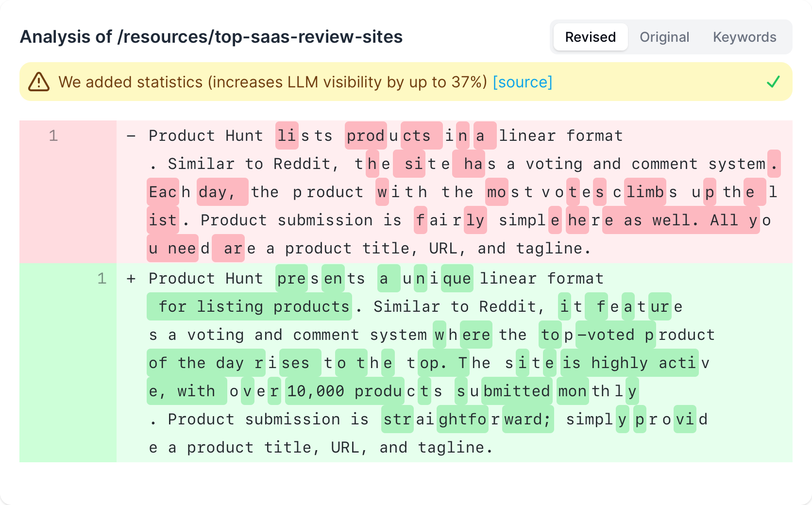Image resolution: width=812 pixels, height=505 pixels.
Task: Click highlighted 'is highly acti' in added text
Action: (629, 363)
